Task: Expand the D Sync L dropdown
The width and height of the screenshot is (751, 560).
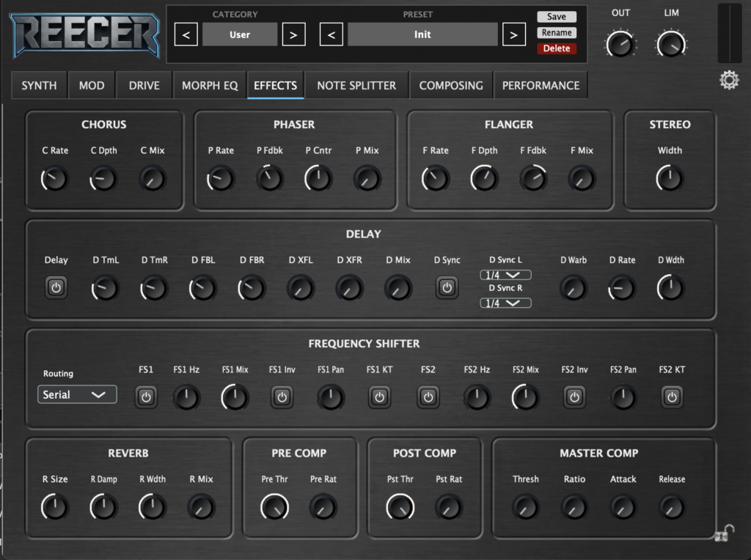Action: point(505,275)
